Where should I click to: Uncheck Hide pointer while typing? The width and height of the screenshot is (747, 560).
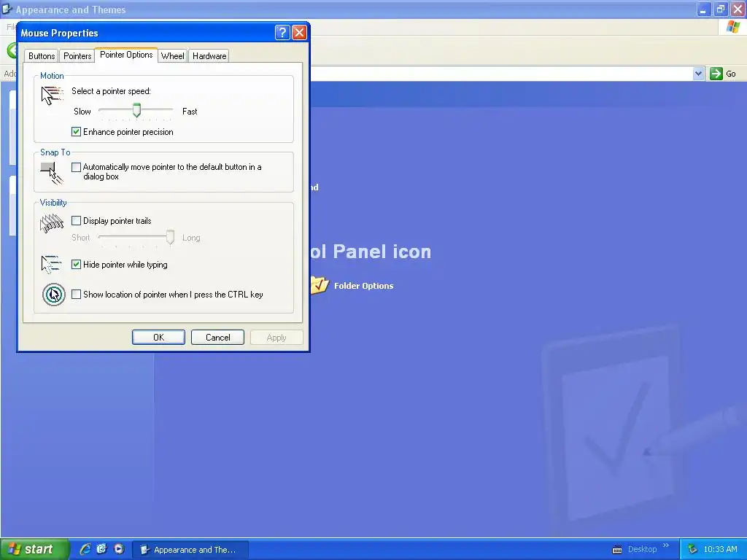tap(76, 264)
